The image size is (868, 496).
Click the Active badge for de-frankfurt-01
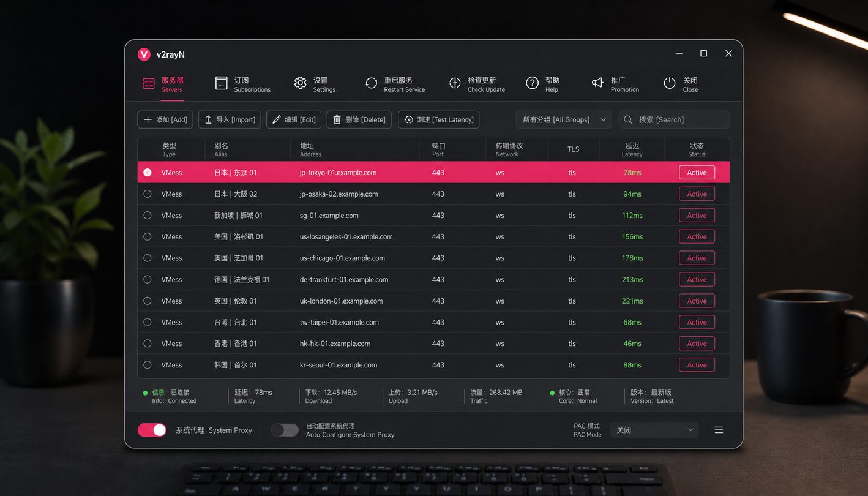pos(697,279)
